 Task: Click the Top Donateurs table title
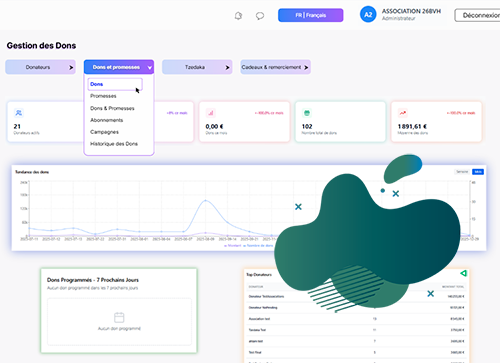pos(259,275)
